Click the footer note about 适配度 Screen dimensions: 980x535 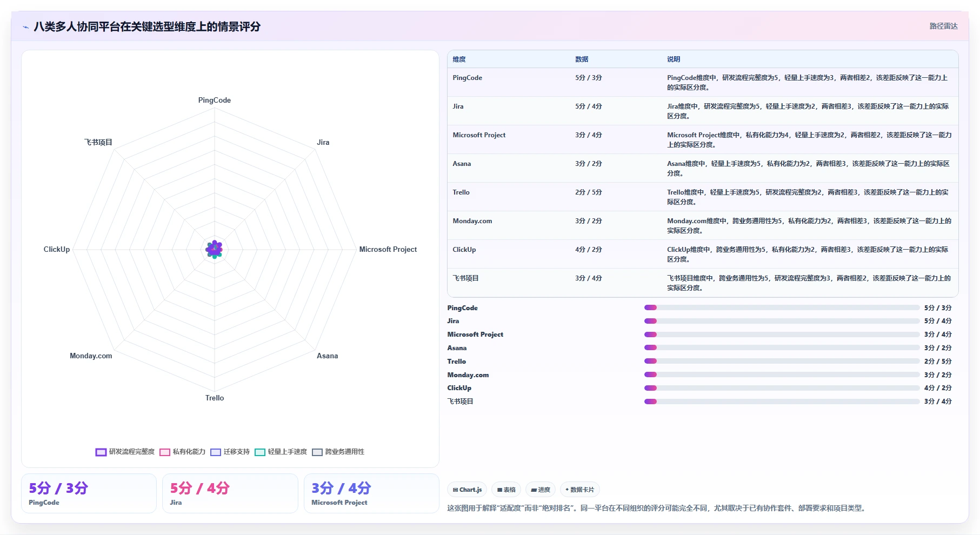(x=658, y=508)
